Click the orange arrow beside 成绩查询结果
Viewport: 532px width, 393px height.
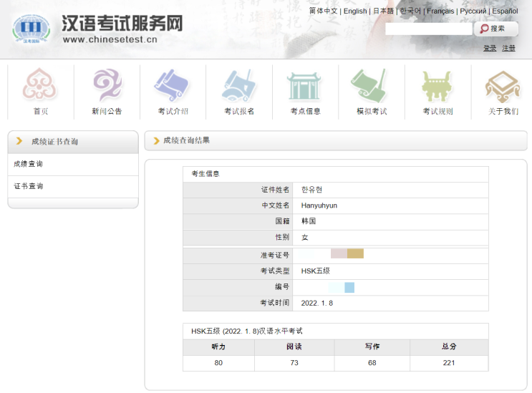pos(156,141)
